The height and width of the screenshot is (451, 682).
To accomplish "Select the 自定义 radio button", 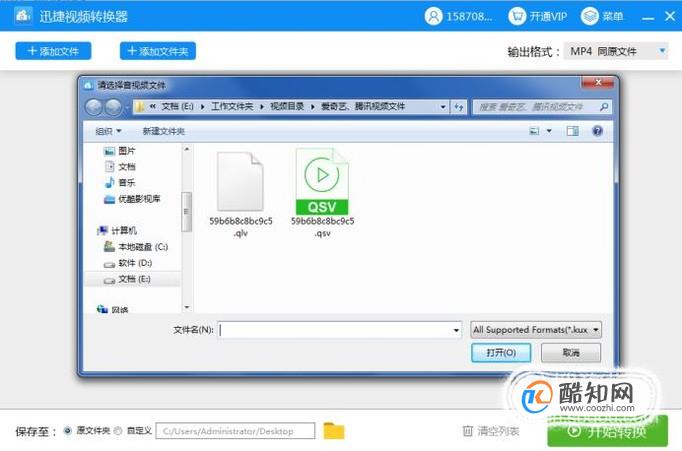I will pos(117,431).
